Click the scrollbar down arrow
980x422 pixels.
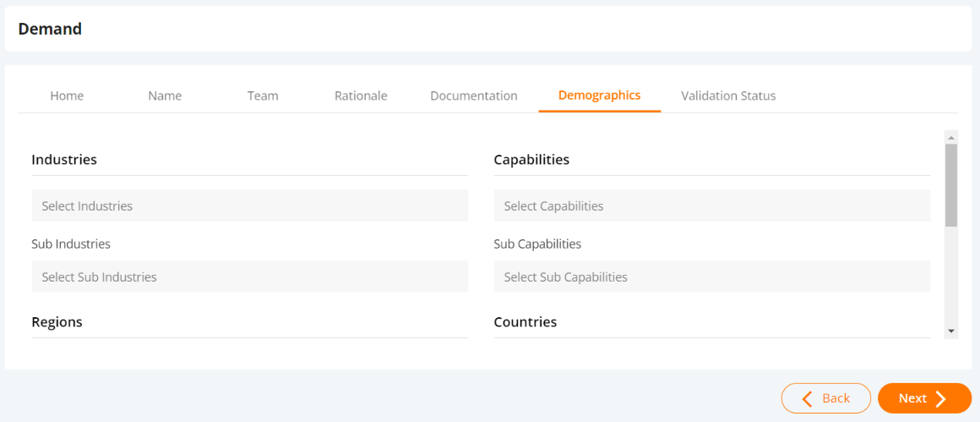coord(951,332)
